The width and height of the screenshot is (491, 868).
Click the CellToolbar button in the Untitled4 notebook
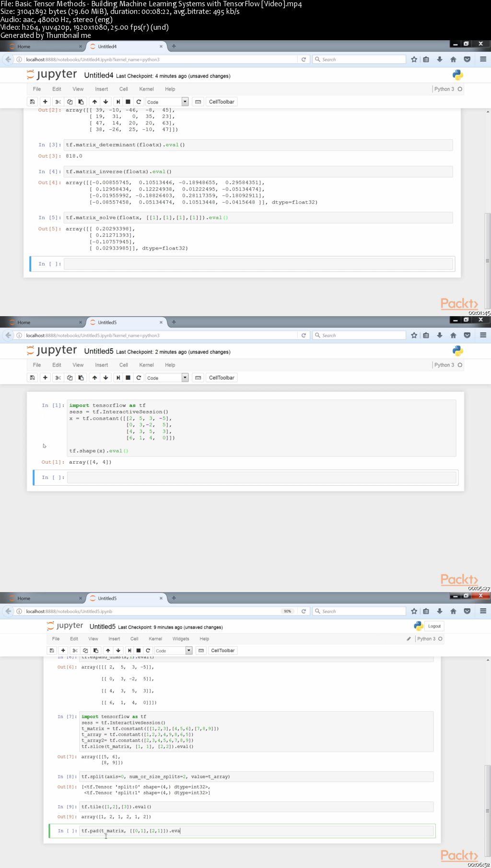tap(222, 102)
